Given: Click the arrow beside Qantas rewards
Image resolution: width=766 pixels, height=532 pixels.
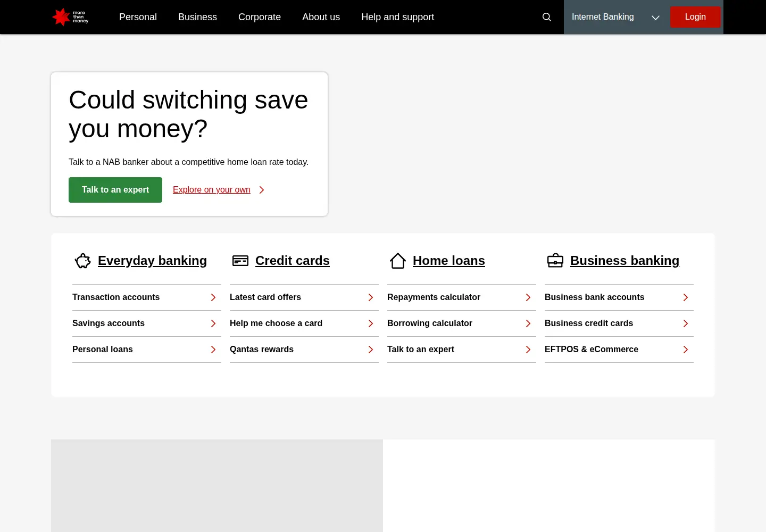Looking at the screenshot, I should 371,350.
